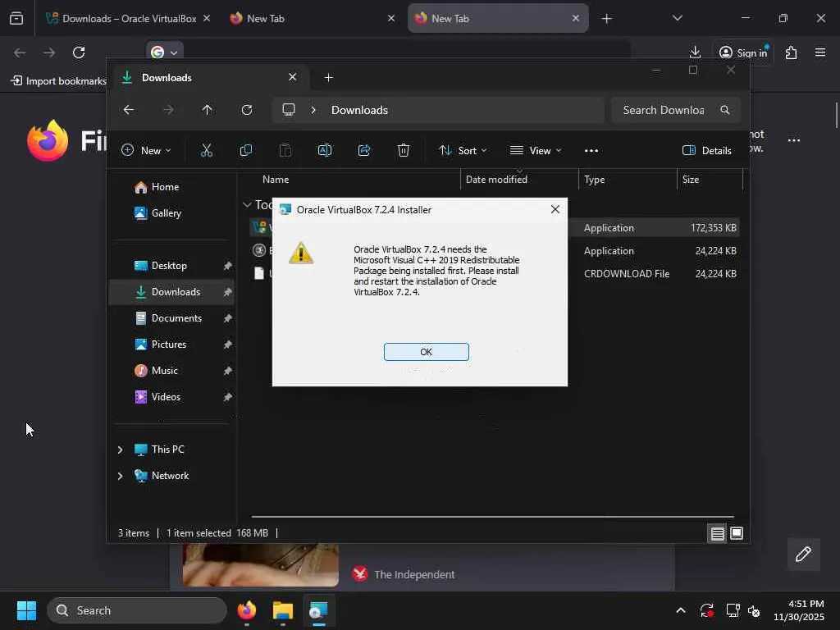Click the pencil customize icon on Firefox page
Image resolution: width=840 pixels, height=630 pixels.
803,554
